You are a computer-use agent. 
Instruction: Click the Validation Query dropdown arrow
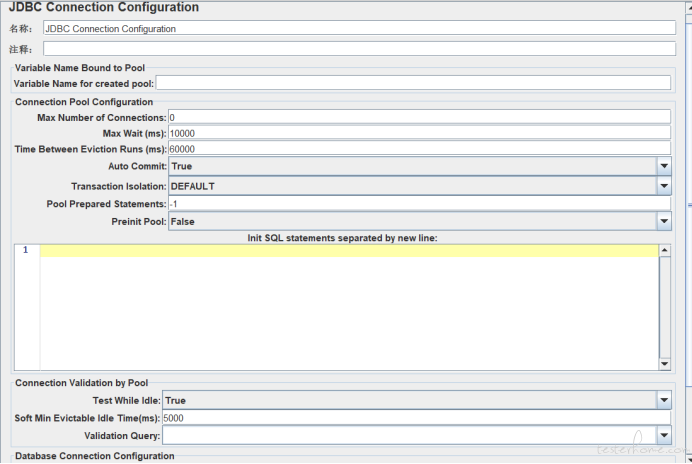click(664, 435)
